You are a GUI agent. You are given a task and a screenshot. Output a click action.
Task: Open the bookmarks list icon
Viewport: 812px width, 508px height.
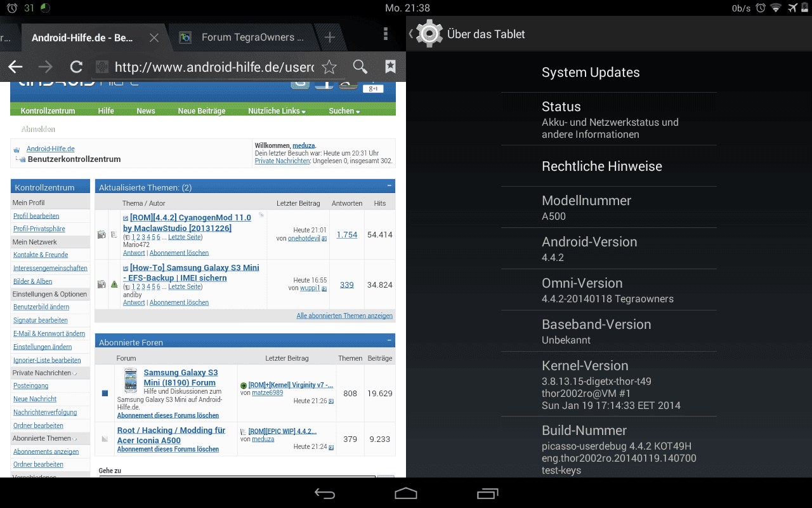click(390, 66)
